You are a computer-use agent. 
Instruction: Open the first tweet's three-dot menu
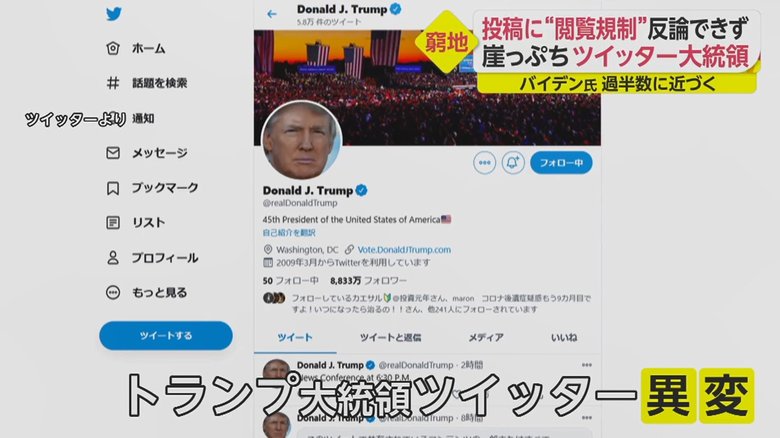coord(587,365)
